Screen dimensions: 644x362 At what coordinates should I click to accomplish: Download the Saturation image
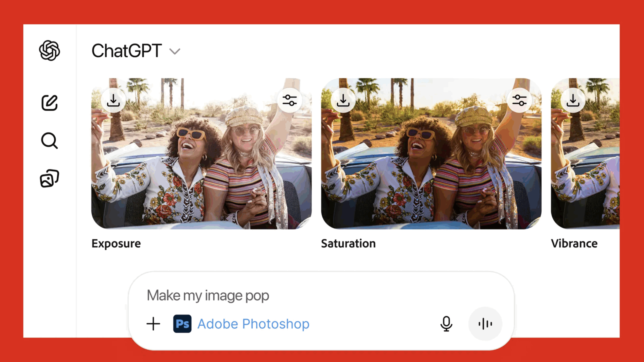point(343,100)
